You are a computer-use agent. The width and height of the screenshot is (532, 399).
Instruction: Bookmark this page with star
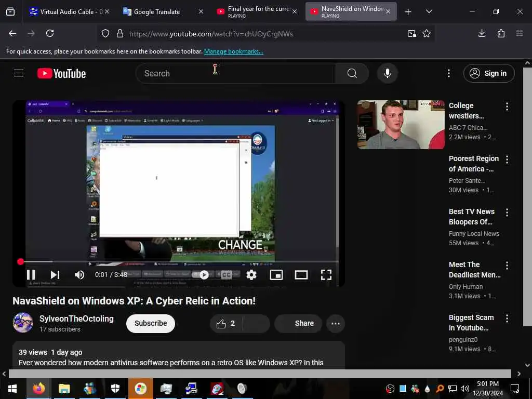point(427,33)
